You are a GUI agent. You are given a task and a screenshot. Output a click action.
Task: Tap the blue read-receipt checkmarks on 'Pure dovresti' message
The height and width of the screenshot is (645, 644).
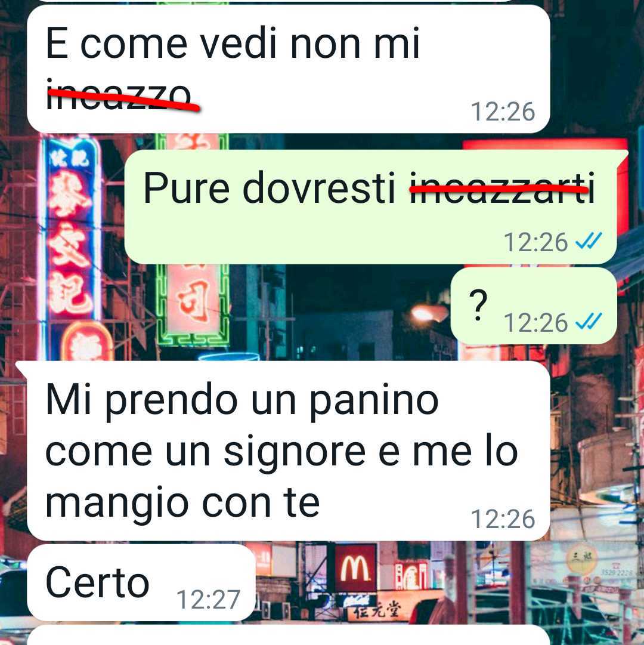[x=589, y=241]
